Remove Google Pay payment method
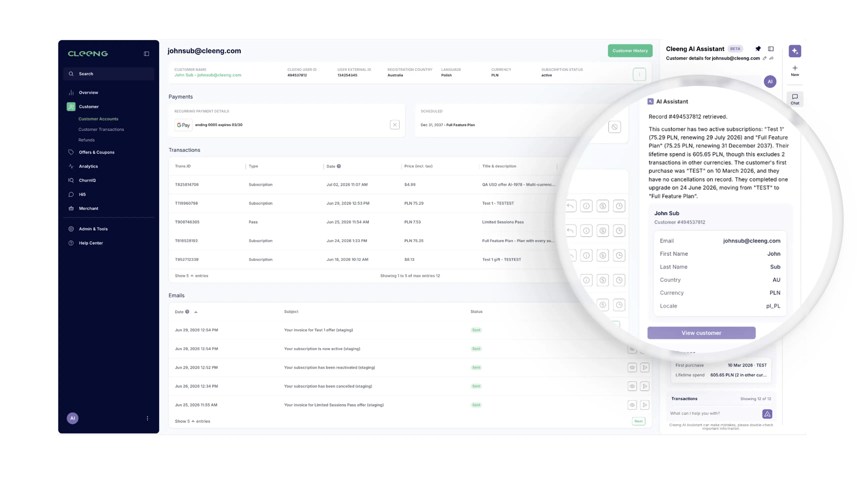Image resolution: width=868 pixels, height=491 pixels. (395, 125)
